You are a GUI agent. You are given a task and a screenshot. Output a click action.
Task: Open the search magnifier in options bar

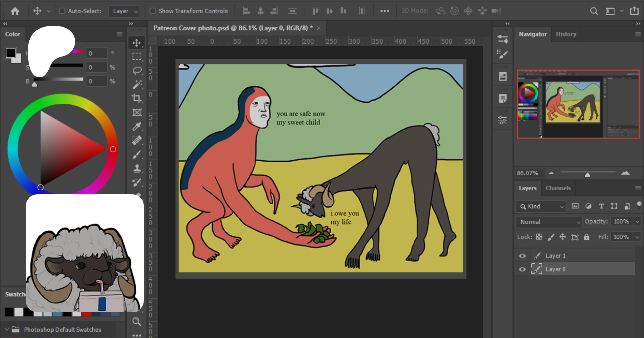tap(594, 11)
